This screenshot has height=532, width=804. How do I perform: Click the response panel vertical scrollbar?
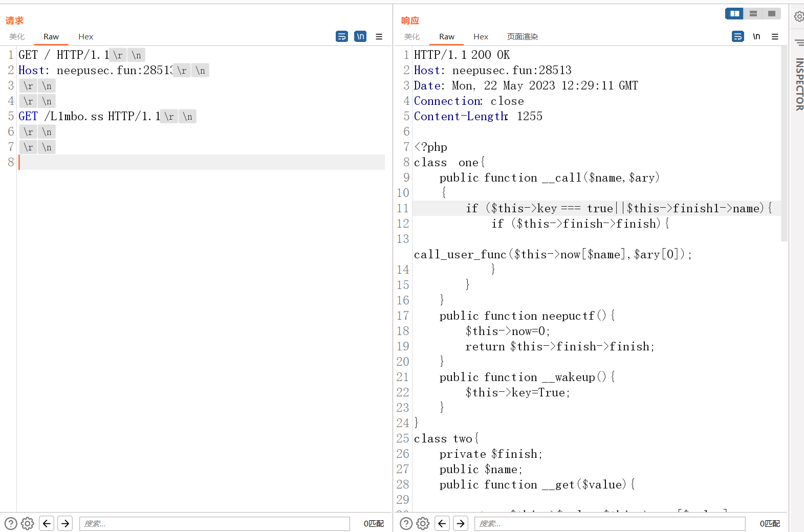point(784,143)
